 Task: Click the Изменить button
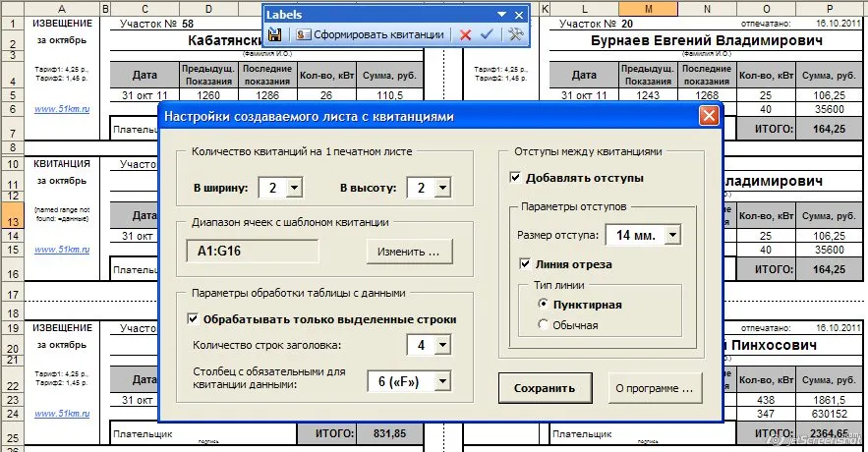(x=410, y=252)
